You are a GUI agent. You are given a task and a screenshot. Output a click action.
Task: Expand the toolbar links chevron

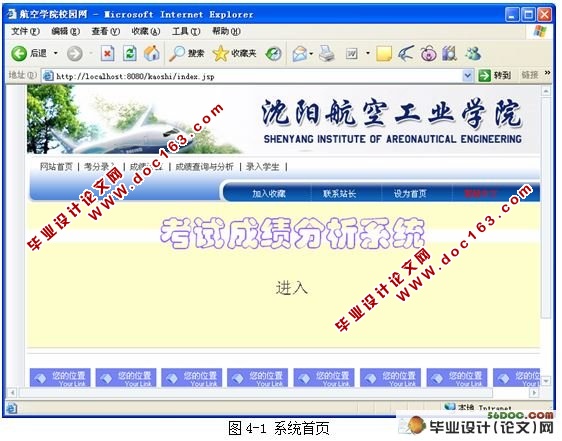tap(547, 73)
